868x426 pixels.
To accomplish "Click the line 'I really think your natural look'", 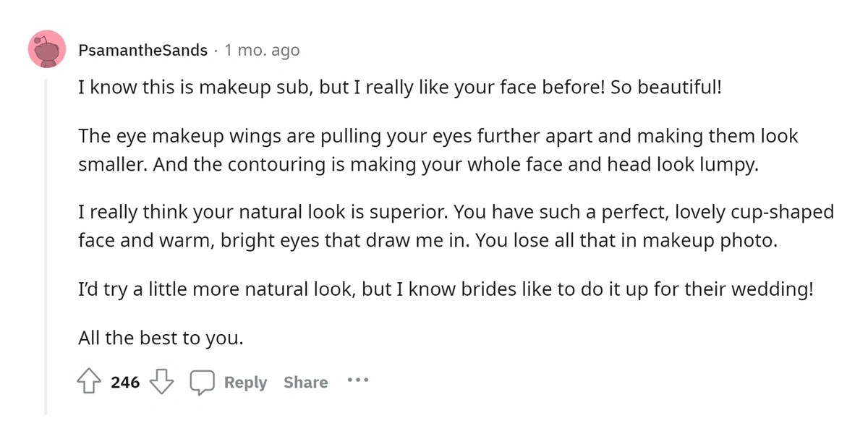I will tap(456, 213).
